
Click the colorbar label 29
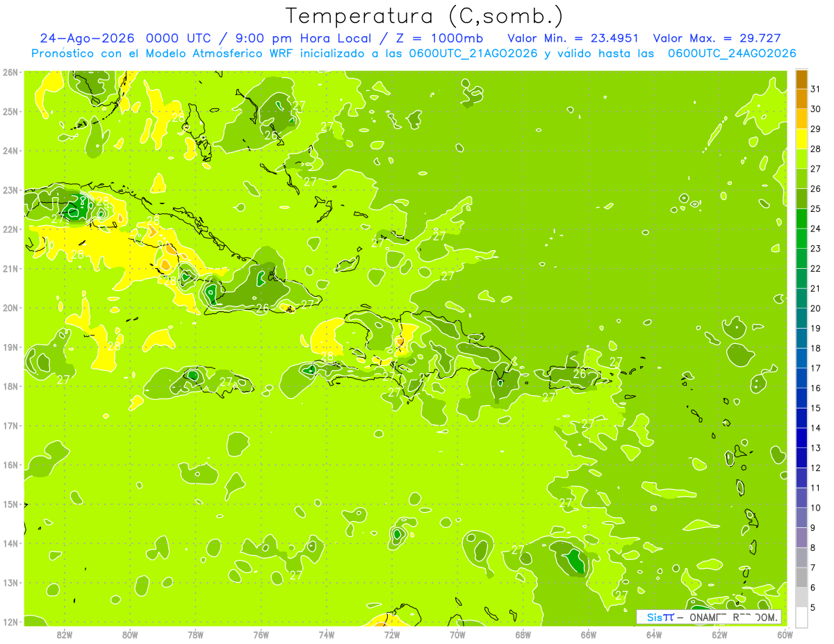[x=815, y=129]
